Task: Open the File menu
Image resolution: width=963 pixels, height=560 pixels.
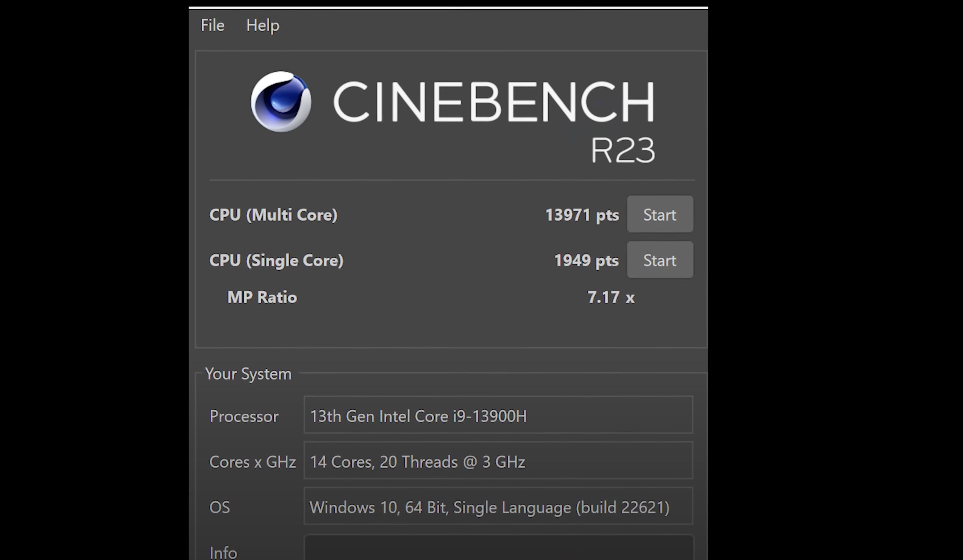Action: [213, 25]
